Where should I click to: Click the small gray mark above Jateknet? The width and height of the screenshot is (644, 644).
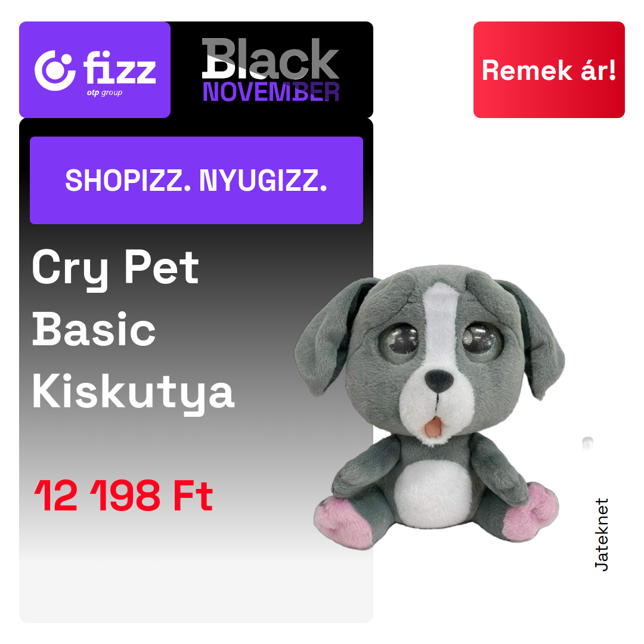588,442
